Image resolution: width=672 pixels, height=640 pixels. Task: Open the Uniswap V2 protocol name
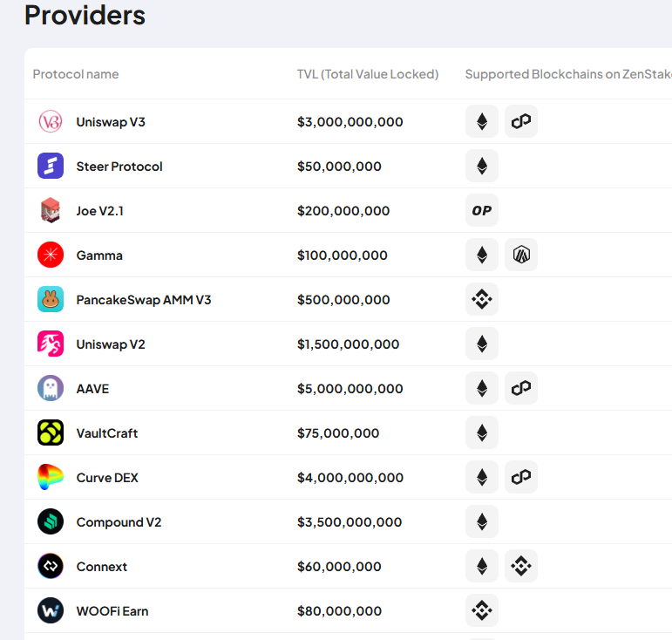[x=111, y=344]
